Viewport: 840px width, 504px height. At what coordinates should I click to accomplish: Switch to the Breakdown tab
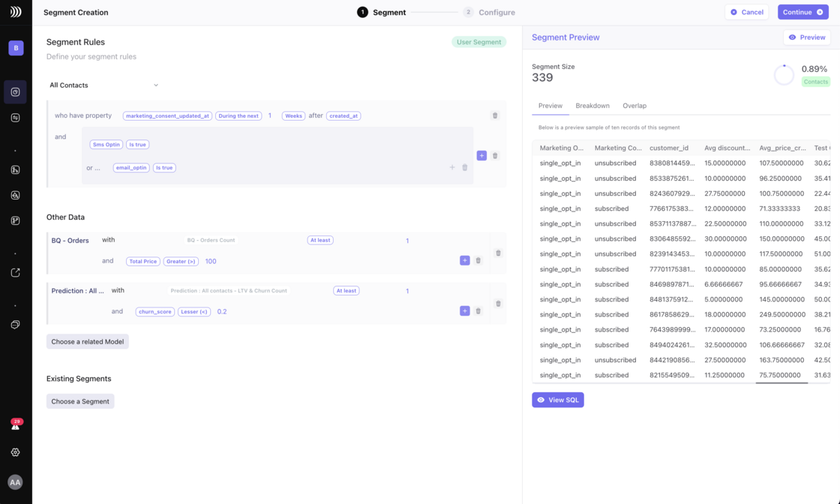pos(592,106)
